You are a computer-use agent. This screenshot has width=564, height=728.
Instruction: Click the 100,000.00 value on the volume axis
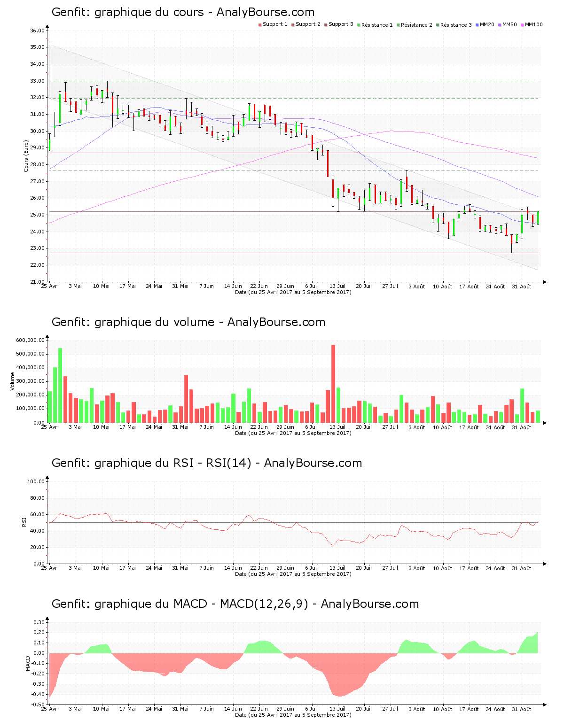pyautogui.click(x=30, y=409)
